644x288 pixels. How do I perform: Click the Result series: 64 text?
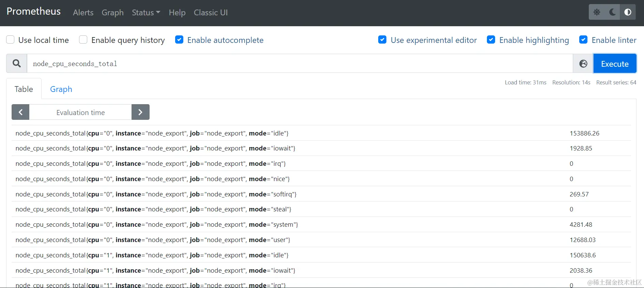pyautogui.click(x=616, y=82)
